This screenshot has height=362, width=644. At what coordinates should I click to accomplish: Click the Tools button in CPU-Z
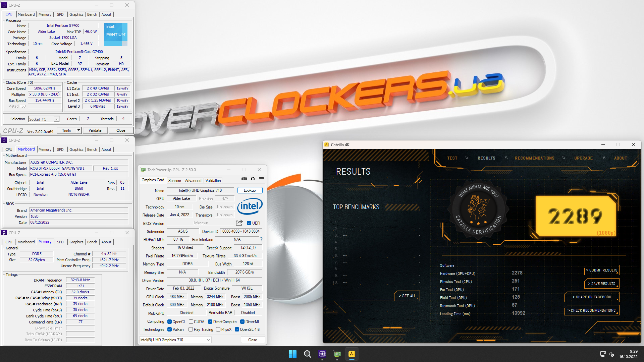(x=66, y=130)
